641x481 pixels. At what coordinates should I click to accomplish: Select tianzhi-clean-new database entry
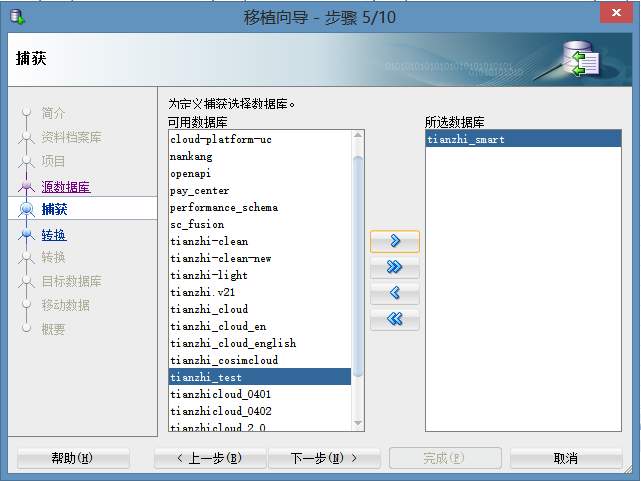click(260, 258)
